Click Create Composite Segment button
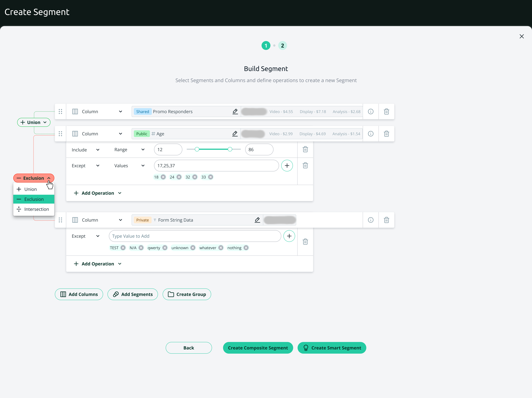Viewport: 532px width, 398px height. 258,348
